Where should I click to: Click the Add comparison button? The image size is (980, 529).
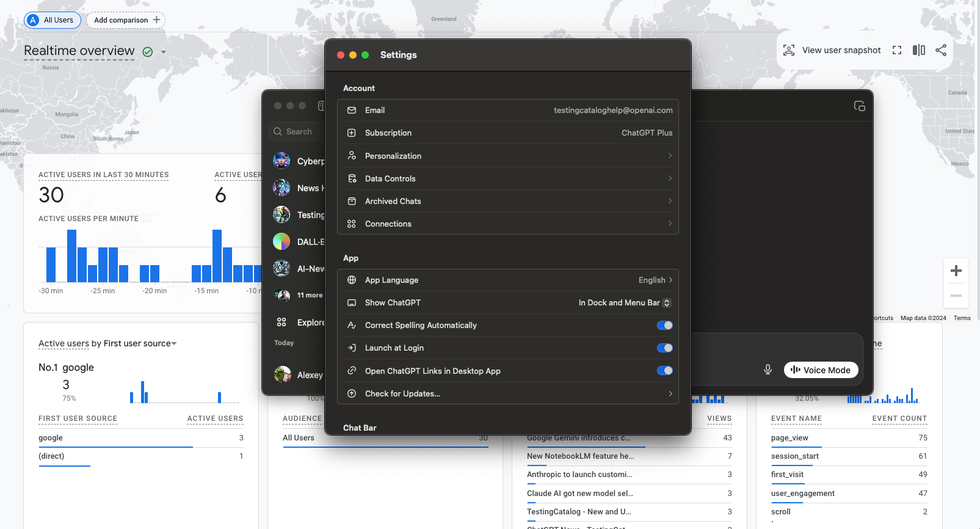click(x=126, y=20)
